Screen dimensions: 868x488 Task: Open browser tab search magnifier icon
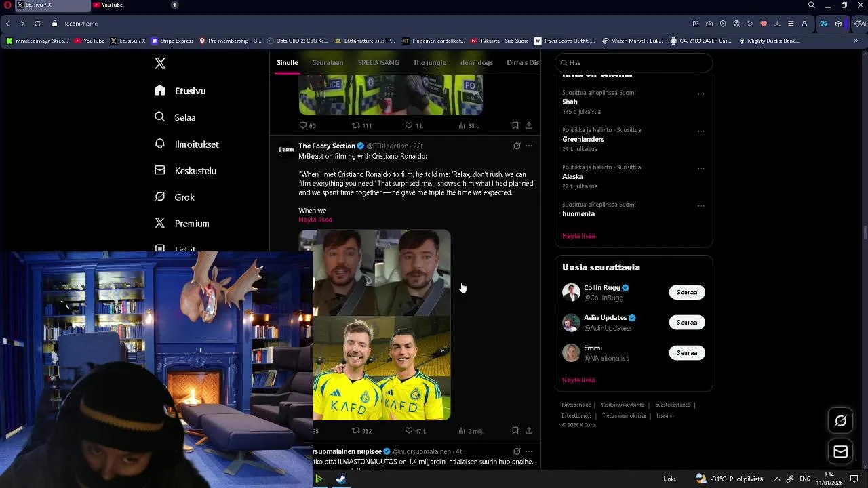click(x=811, y=5)
